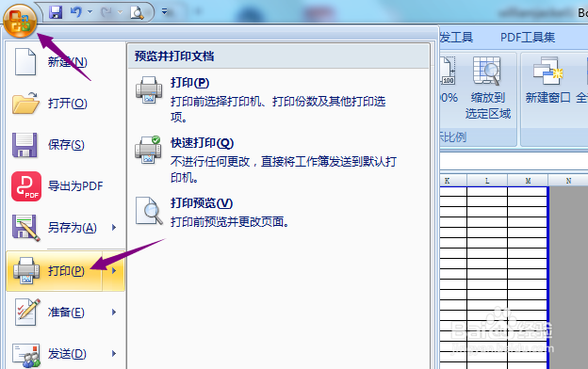Open the PDF工具集 ribbon tab
Image resolution: width=588 pixels, height=369 pixels.
coord(528,38)
